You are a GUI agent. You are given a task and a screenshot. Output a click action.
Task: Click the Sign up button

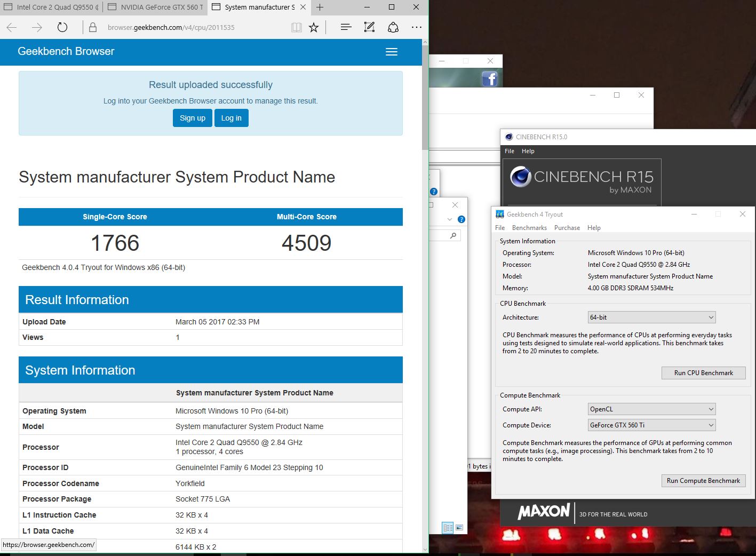pos(193,118)
